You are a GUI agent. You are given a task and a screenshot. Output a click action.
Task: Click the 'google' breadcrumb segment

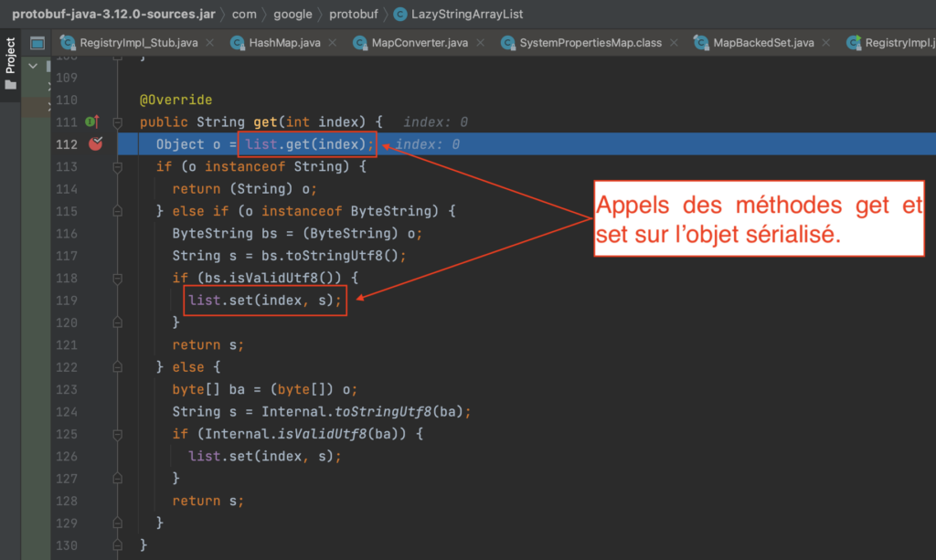pyautogui.click(x=292, y=15)
